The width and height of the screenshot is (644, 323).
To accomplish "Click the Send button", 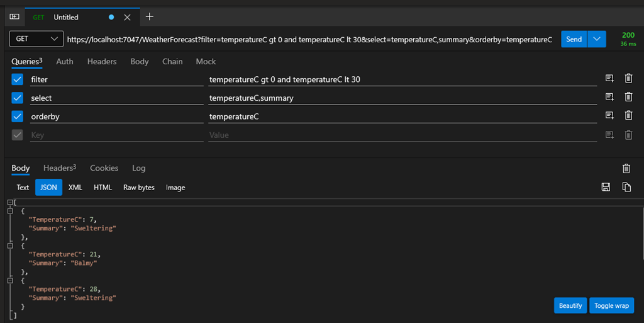I will point(574,39).
